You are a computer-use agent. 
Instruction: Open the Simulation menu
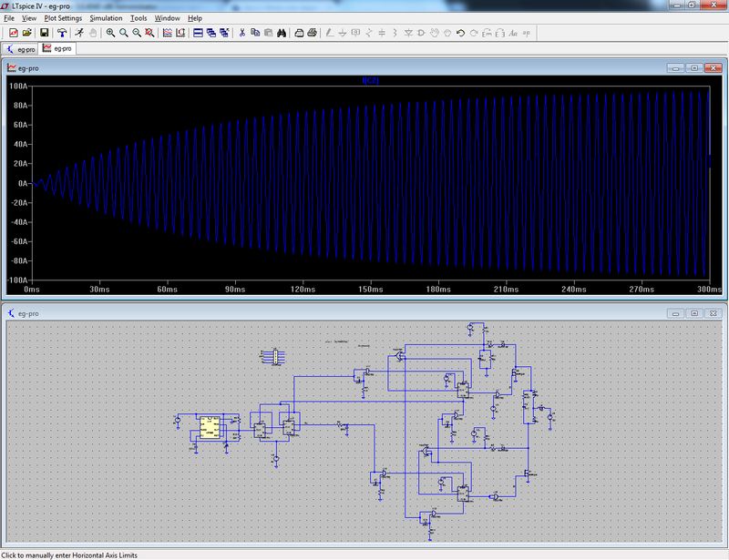pos(106,18)
